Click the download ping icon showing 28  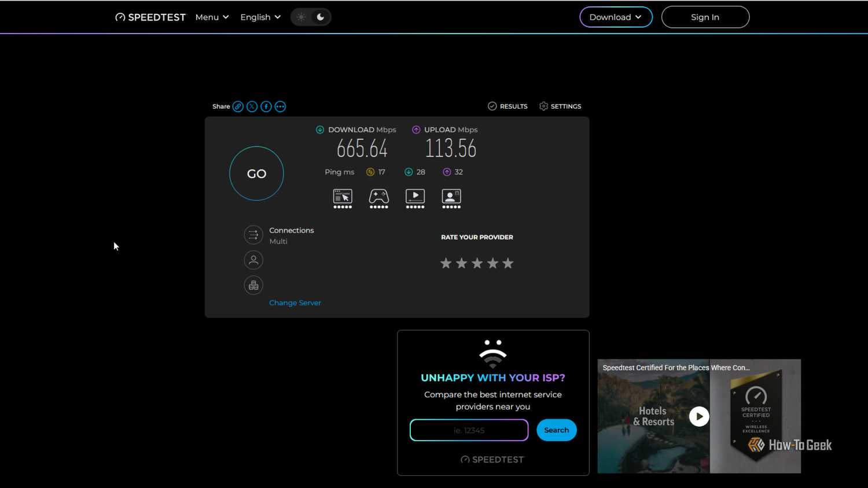(409, 172)
